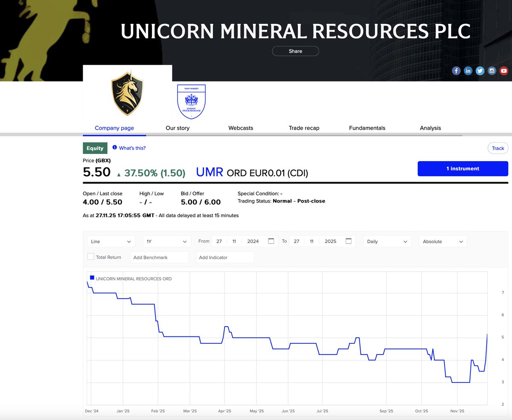The height and width of the screenshot is (420, 512).
Task: Open the calendar picker for the From date
Action: click(x=271, y=241)
